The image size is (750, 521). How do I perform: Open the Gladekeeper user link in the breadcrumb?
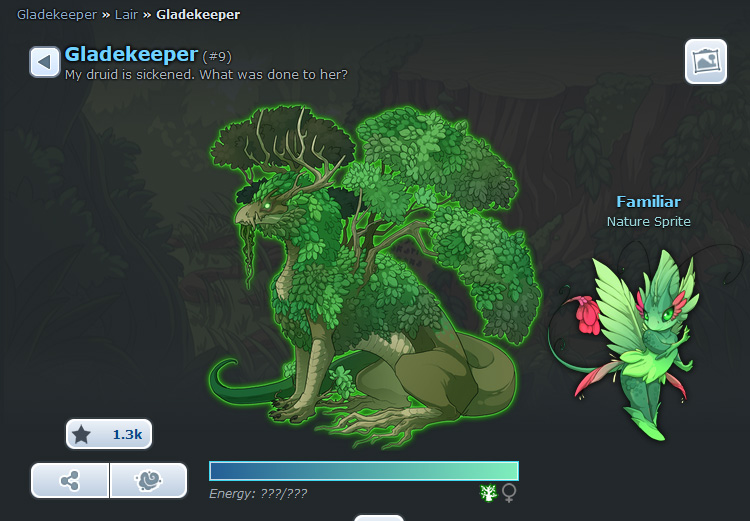pos(57,15)
